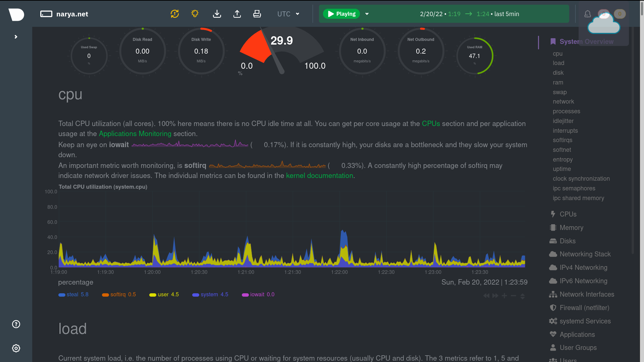Toggle the iowait legend dimension
This screenshot has height=362, width=644.
pos(257,295)
